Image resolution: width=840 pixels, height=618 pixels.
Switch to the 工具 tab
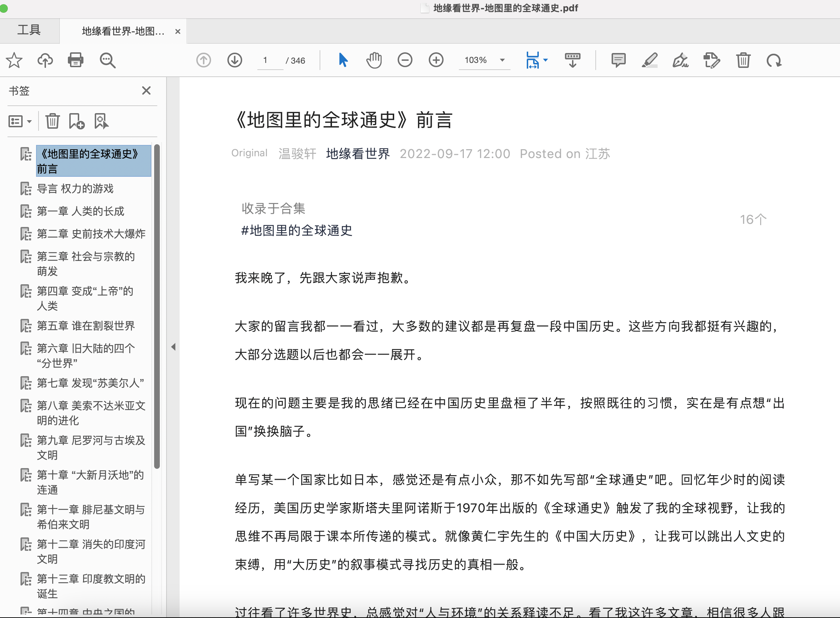click(29, 30)
